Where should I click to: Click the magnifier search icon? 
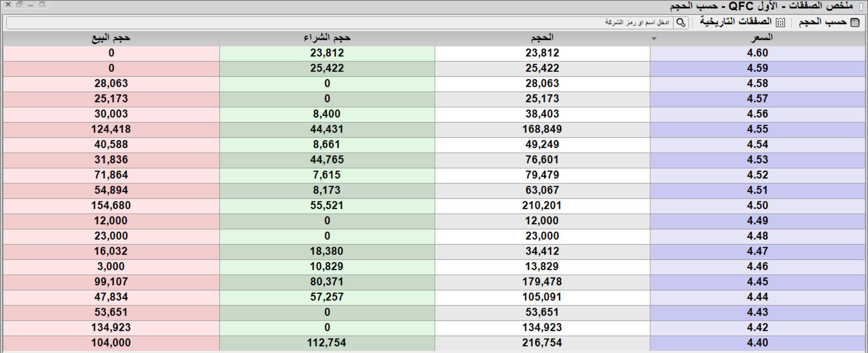(681, 23)
